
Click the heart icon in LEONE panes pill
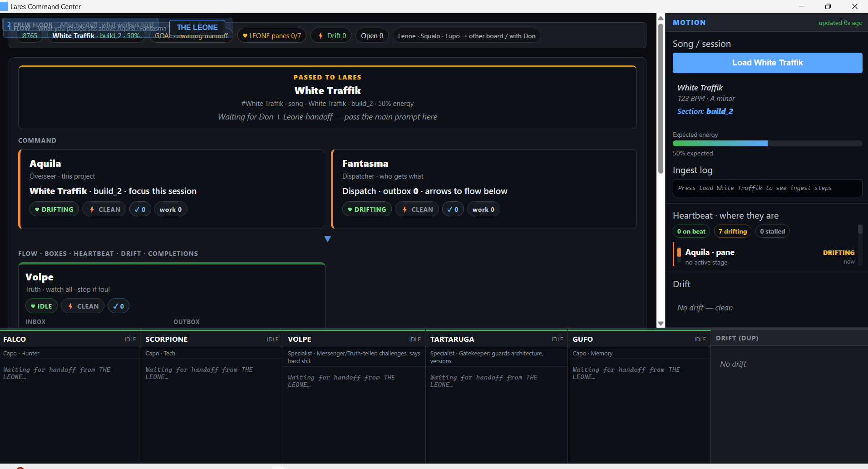[x=245, y=36]
